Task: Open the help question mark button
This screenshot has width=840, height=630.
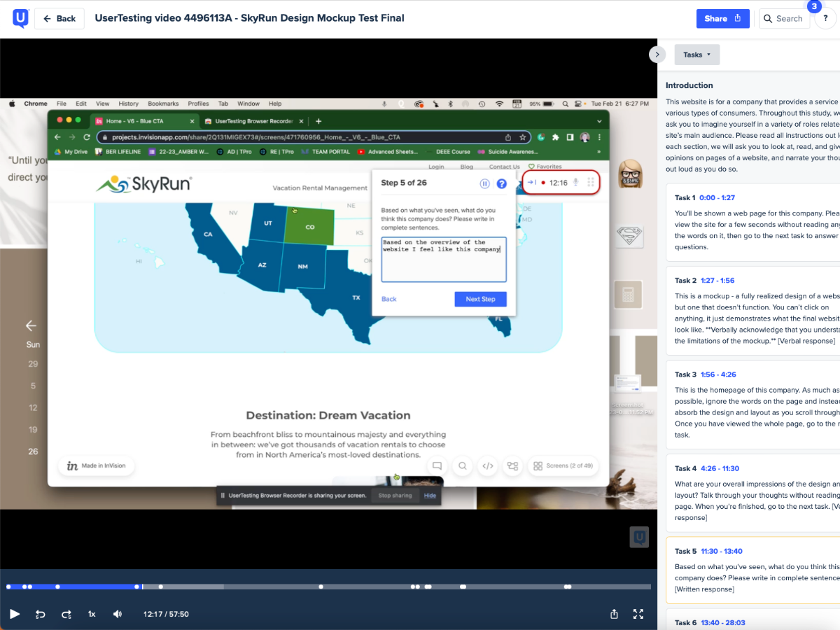Action: click(826, 19)
